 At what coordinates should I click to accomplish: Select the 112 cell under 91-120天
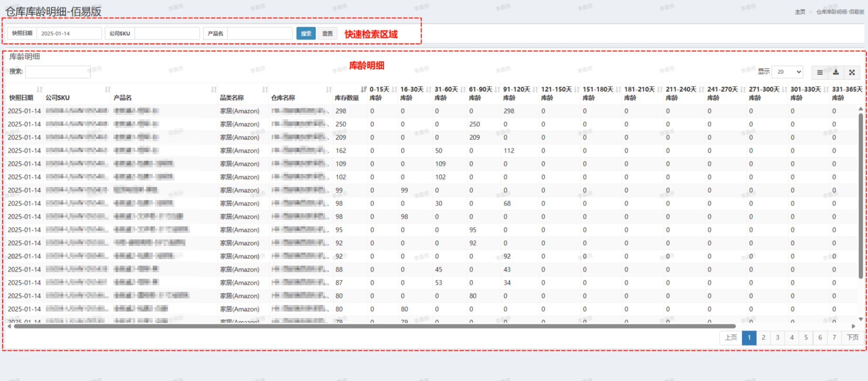click(x=509, y=150)
